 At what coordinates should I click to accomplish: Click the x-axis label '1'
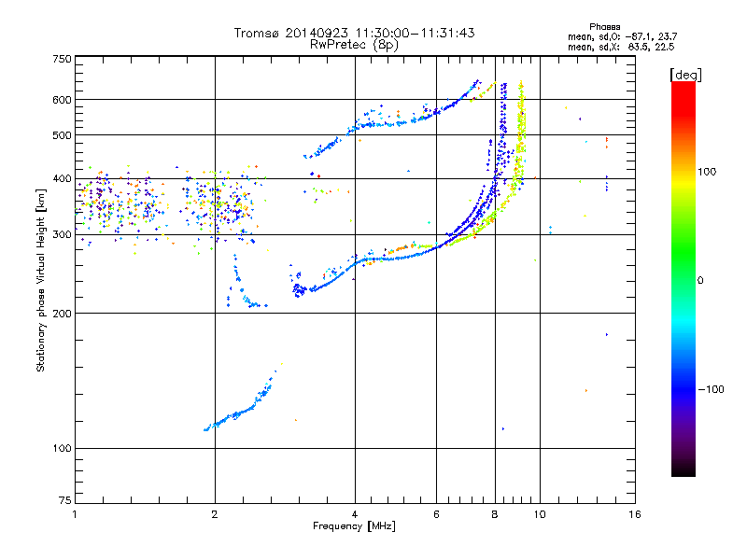(75, 514)
